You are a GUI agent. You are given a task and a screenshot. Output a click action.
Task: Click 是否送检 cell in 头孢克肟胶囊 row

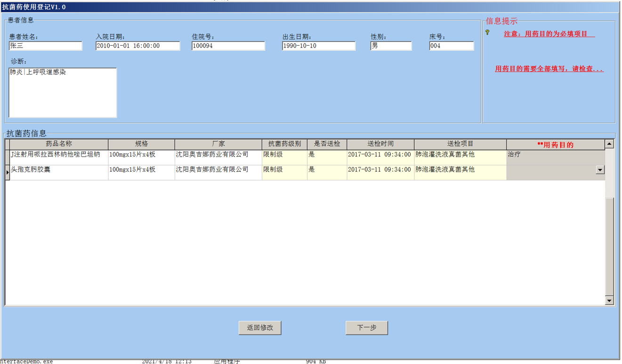pyautogui.click(x=327, y=173)
